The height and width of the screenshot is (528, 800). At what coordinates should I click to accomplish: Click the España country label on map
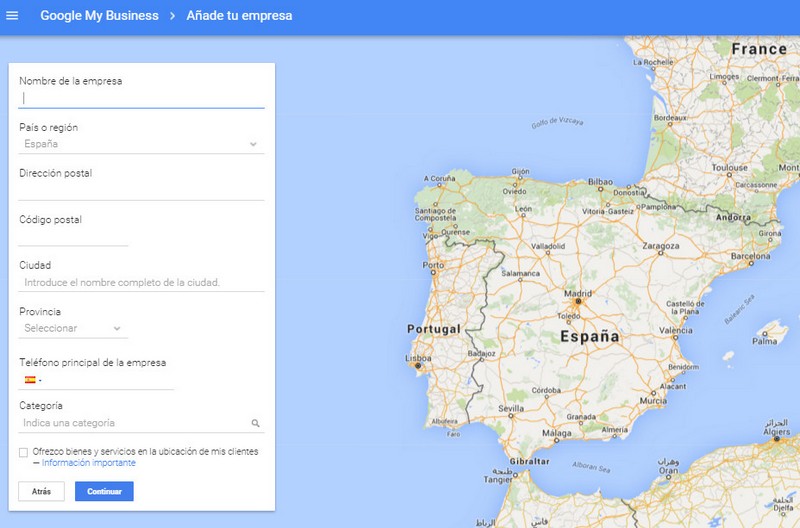coord(590,337)
